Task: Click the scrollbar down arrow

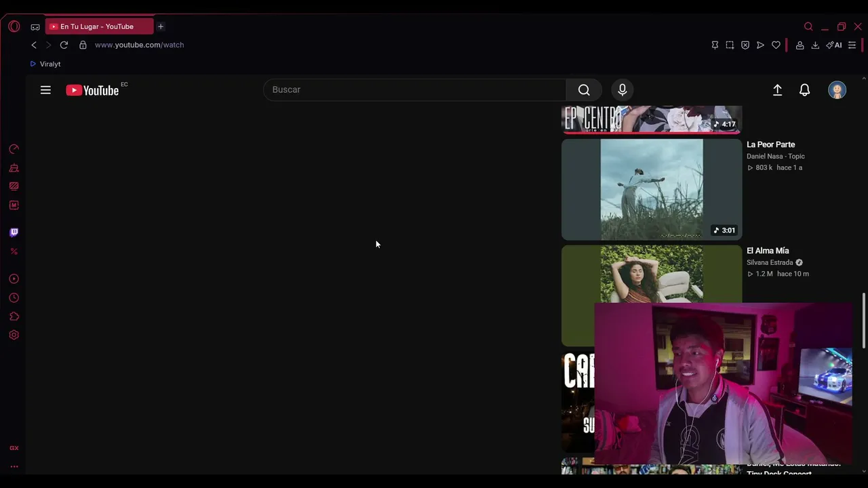Action: 863,470
